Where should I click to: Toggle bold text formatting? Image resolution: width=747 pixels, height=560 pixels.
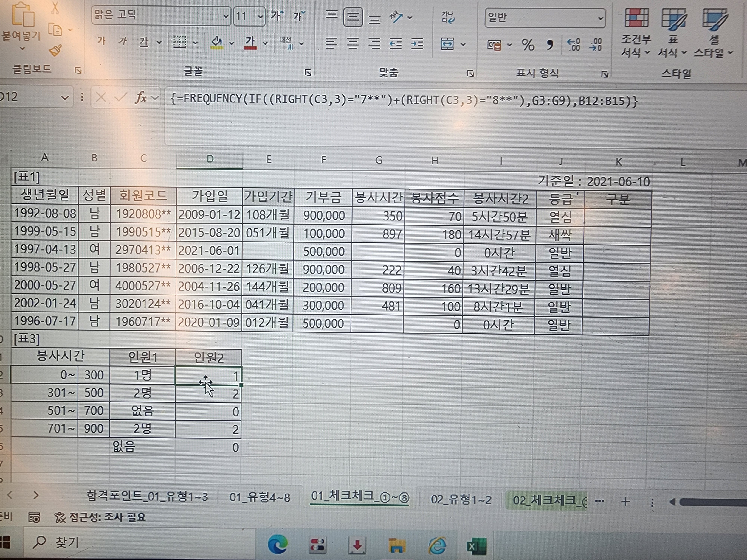click(x=101, y=41)
